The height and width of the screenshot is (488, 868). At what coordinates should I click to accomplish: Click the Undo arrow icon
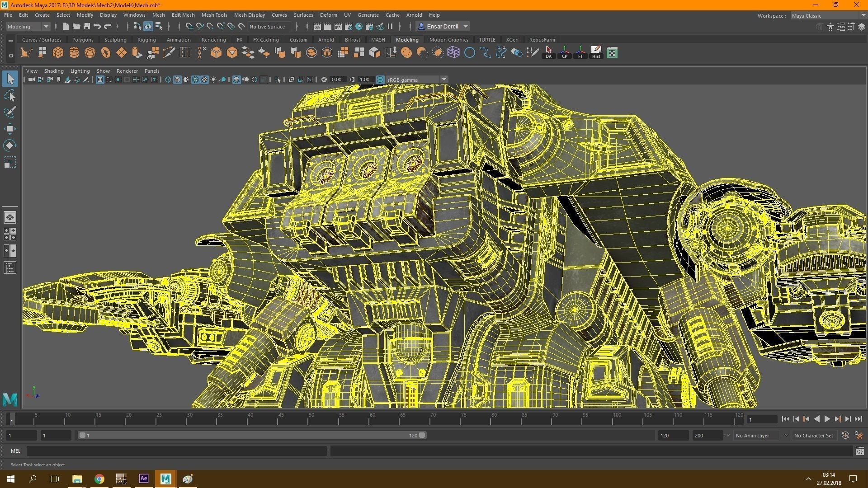coord(97,26)
